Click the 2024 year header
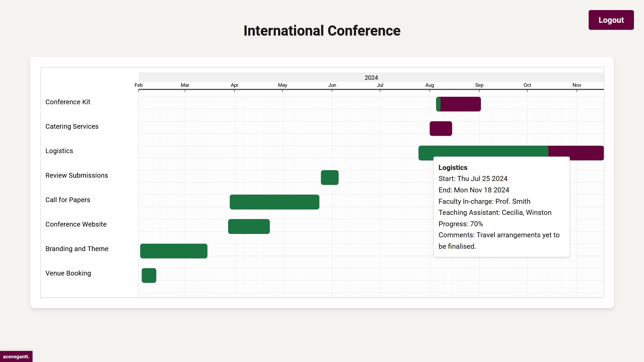644x362 pixels. point(371,78)
